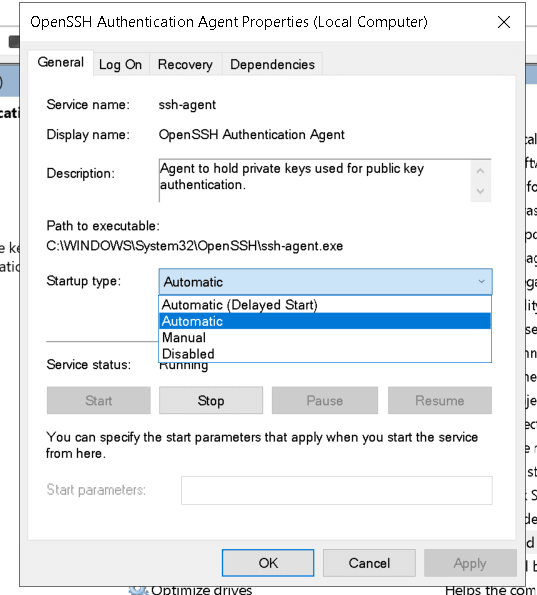This screenshot has width=537, height=595.
Task: Select the highlighted Automatic option in list
Action: [325, 321]
